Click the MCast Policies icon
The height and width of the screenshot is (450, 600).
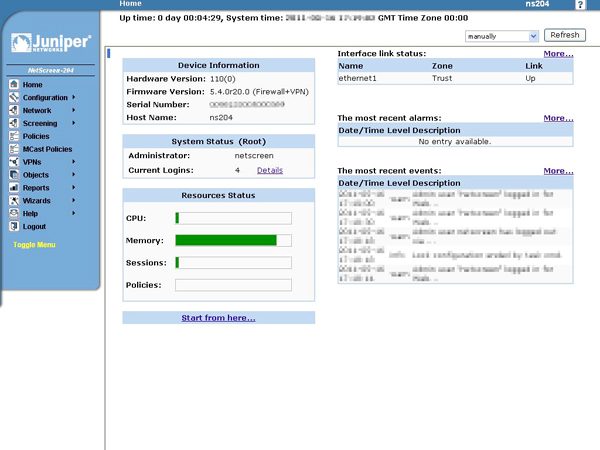pyautogui.click(x=14, y=149)
